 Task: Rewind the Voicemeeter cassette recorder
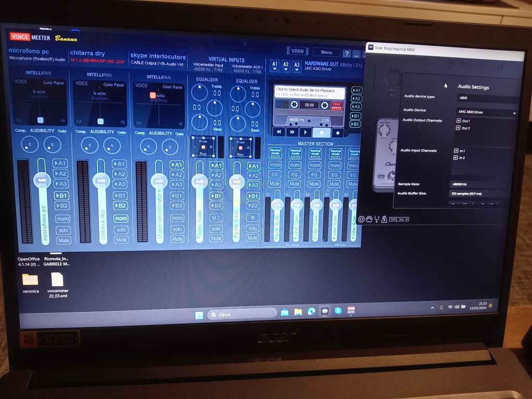279,132
